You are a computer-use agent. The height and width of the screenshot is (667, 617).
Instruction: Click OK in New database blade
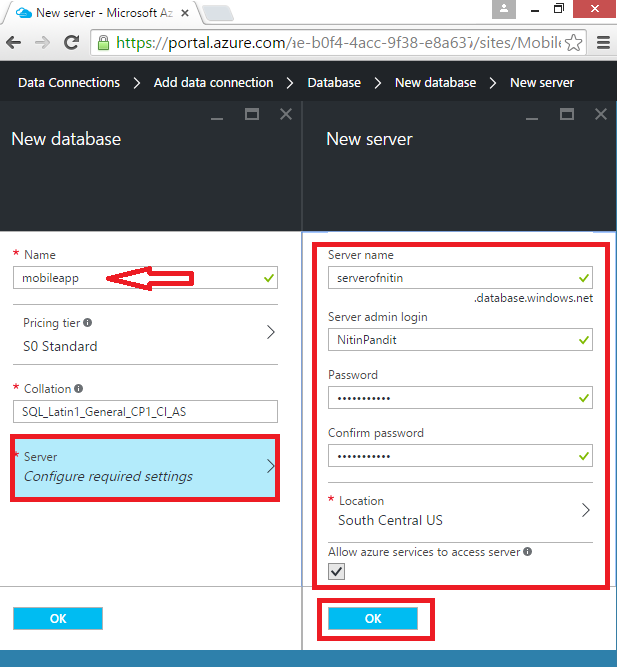[x=58, y=619]
